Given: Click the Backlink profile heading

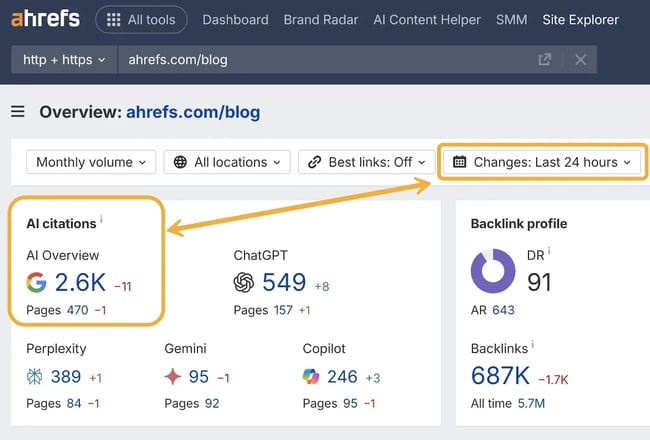Looking at the screenshot, I should click(519, 224).
